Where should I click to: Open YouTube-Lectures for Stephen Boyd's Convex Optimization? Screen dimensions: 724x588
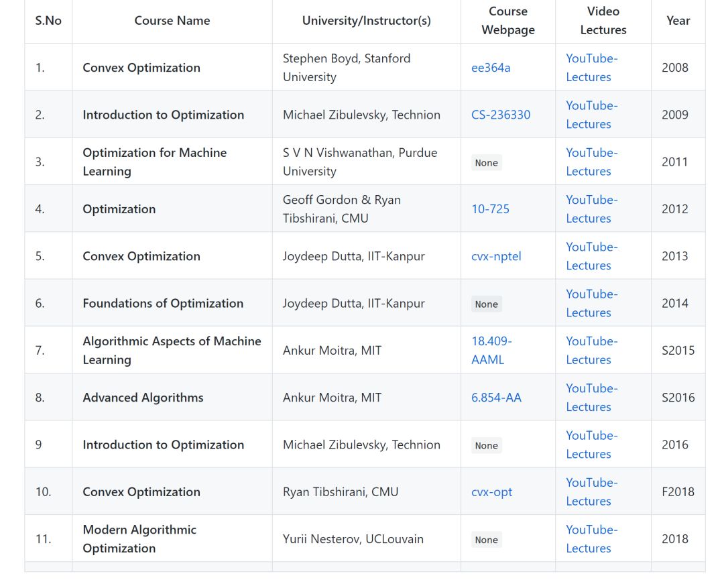[591, 68]
